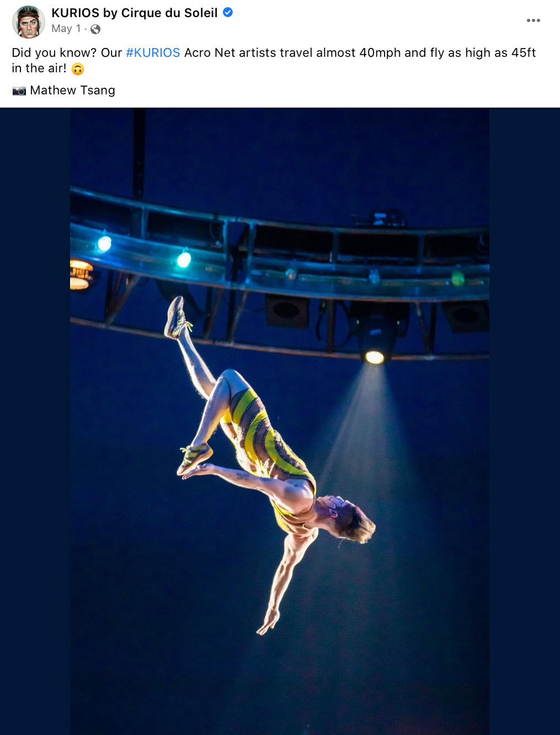Click the blue verified badge
This screenshot has width=560, height=735.
tap(228, 12)
